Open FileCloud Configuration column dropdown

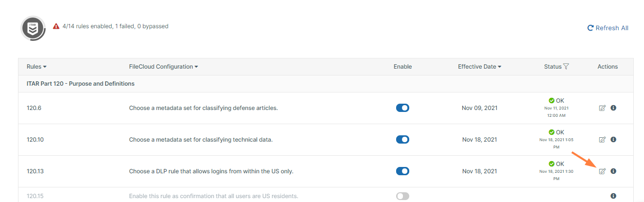click(x=163, y=67)
